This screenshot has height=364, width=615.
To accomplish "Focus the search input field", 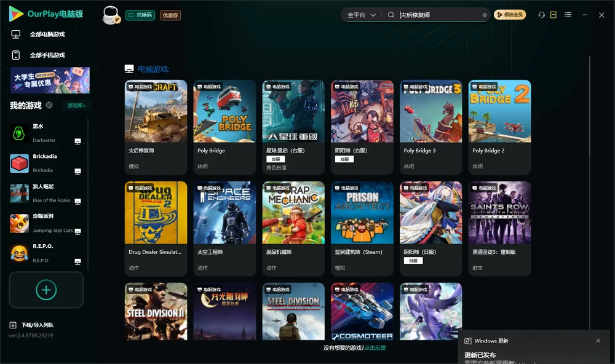I will (439, 15).
